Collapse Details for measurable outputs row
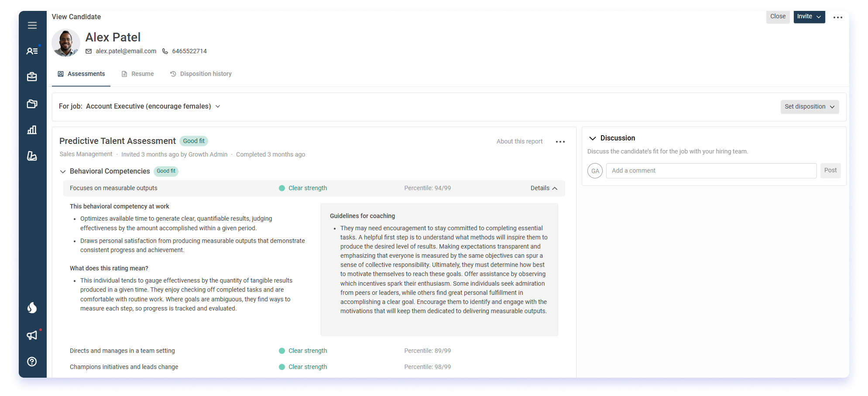Image resolution: width=868 pixels, height=396 pixels. [544, 188]
